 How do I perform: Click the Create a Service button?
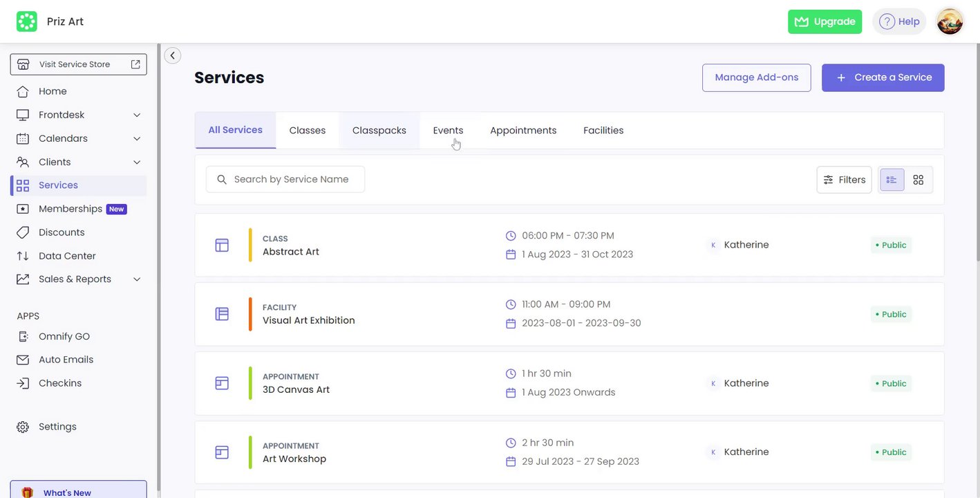tap(883, 77)
